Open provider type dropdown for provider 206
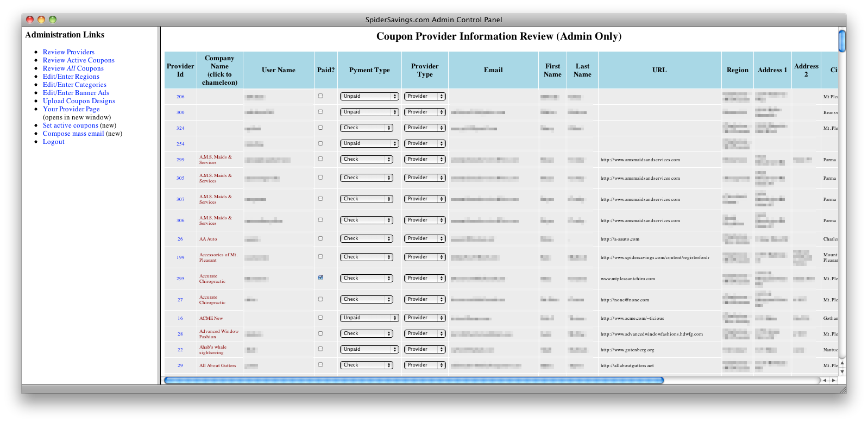The width and height of the screenshot is (868, 423). 425,96
